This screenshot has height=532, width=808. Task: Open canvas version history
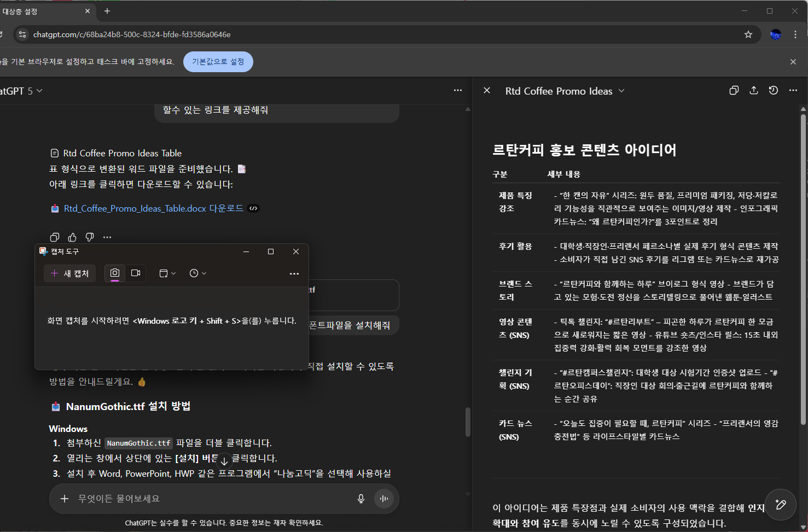pyautogui.click(x=774, y=91)
